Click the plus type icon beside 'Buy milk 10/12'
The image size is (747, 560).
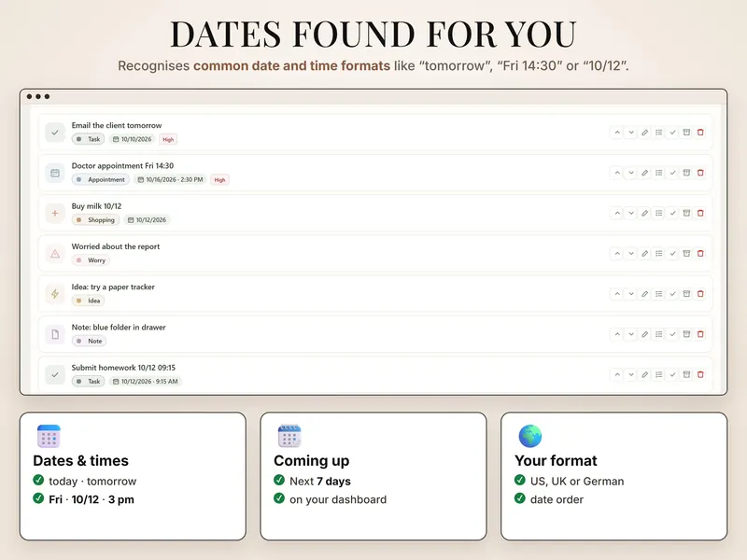[55, 214]
